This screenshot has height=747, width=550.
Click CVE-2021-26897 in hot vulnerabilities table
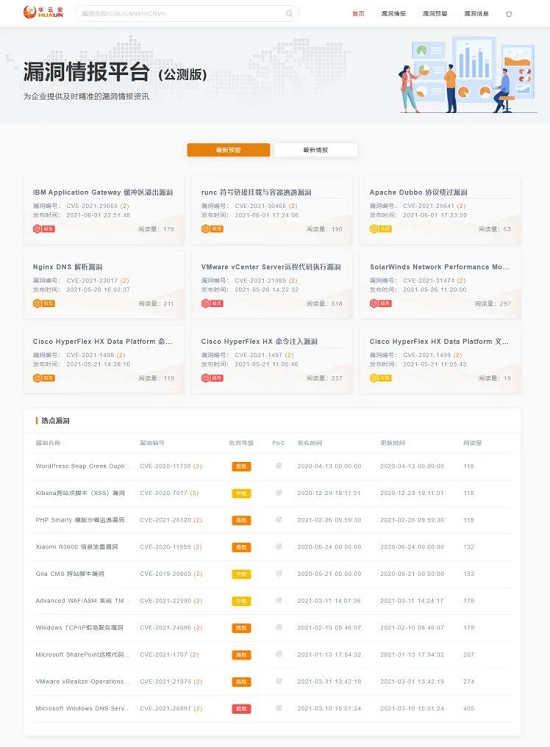(165, 709)
